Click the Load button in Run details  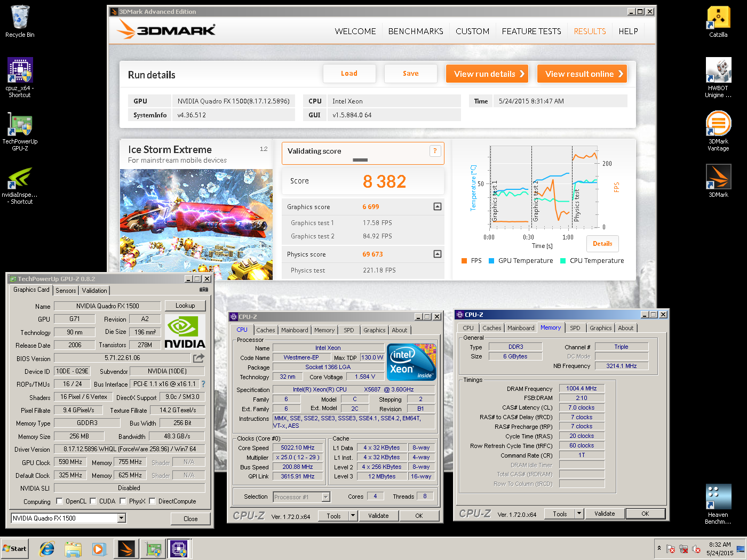point(349,74)
